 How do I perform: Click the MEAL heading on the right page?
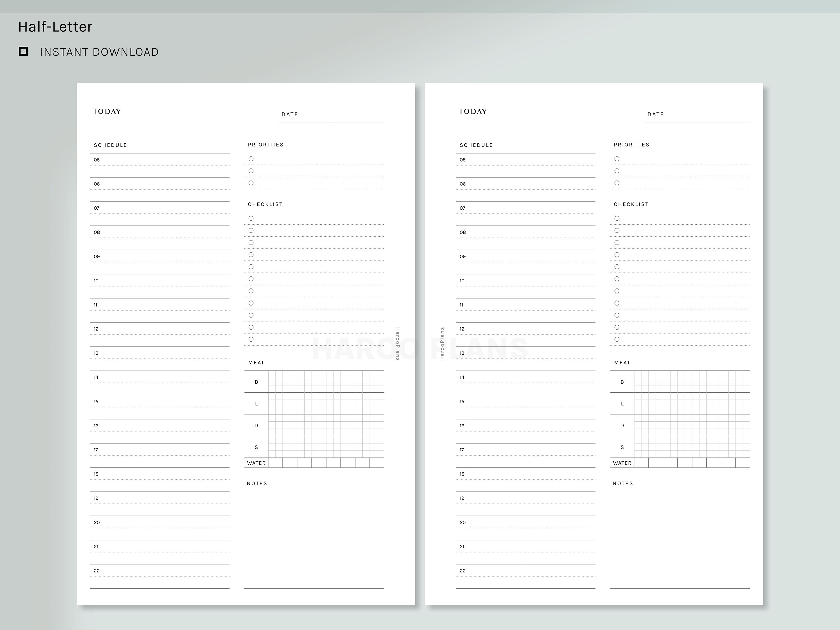click(622, 363)
